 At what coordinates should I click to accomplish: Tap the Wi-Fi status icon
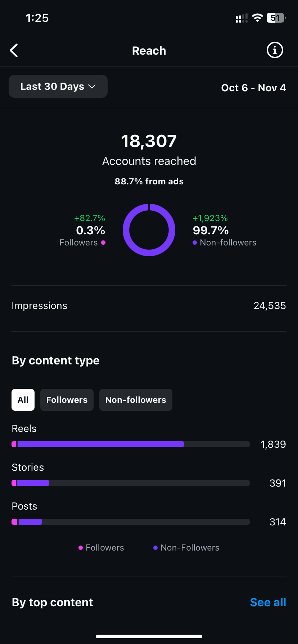(x=257, y=18)
